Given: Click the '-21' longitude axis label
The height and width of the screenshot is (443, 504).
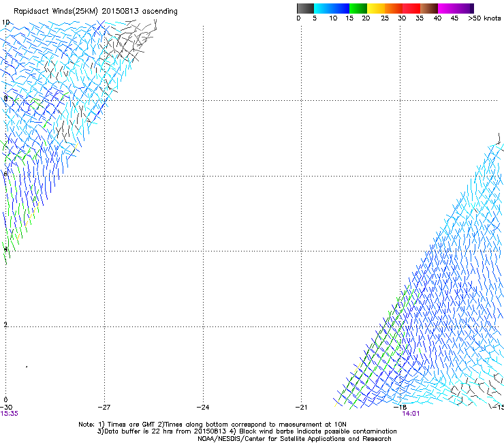Looking at the screenshot, I should (x=301, y=408).
